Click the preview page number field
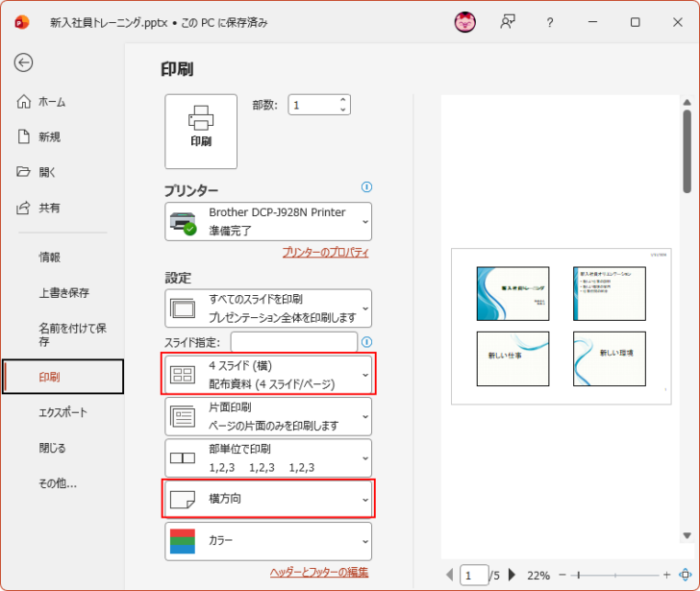This screenshot has width=700, height=591. [x=474, y=575]
